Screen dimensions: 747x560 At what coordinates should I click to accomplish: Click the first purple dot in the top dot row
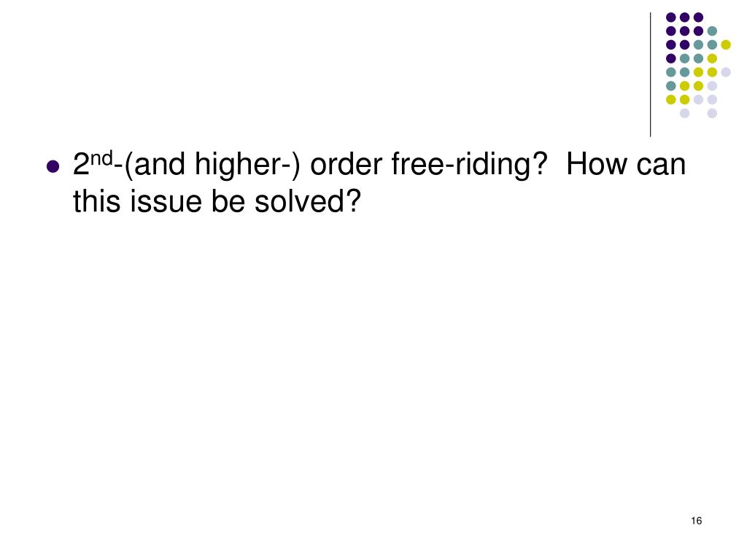click(x=671, y=17)
